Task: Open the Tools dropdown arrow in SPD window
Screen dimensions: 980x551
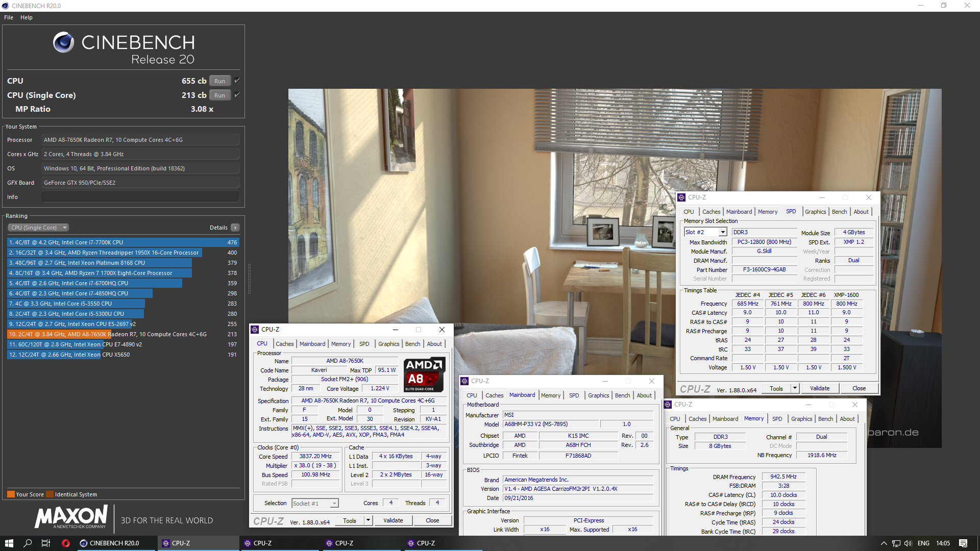Action: click(x=795, y=388)
